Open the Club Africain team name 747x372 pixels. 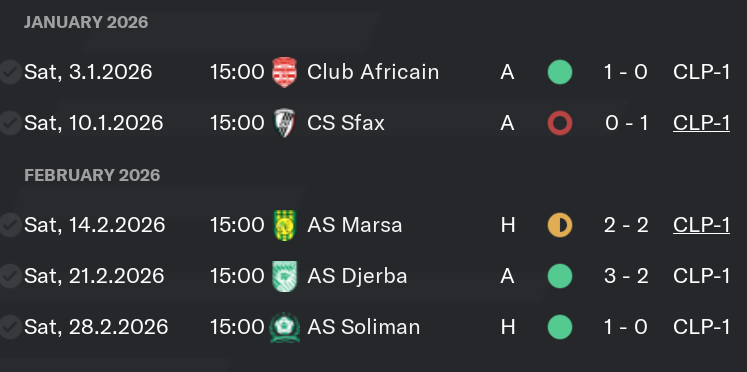pos(373,72)
